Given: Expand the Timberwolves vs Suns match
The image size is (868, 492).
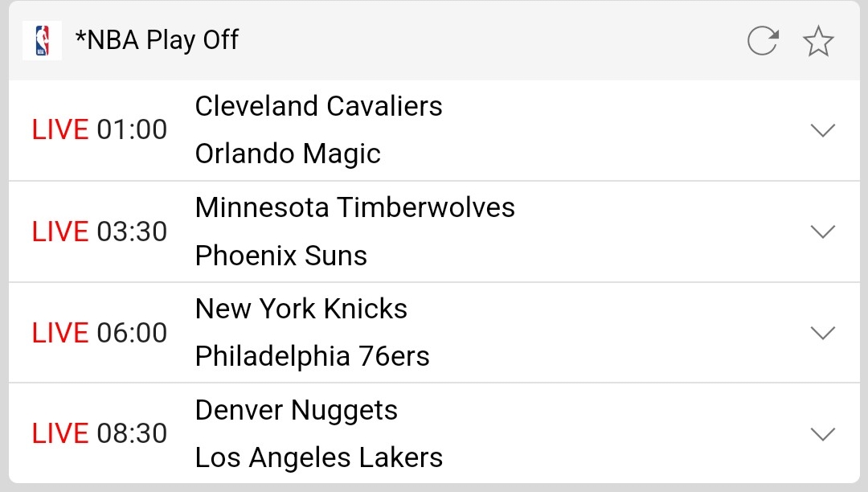Looking at the screenshot, I should tap(823, 232).
